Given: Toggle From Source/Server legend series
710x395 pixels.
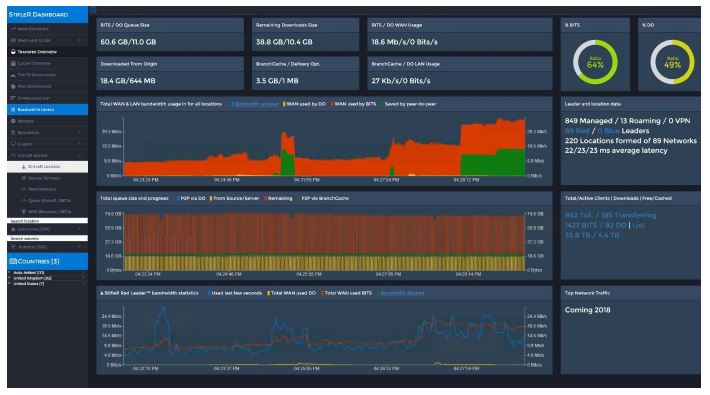Looking at the screenshot, I should coord(234,198).
